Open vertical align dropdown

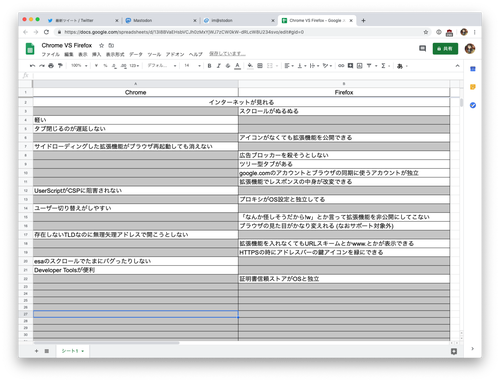pyautogui.click(x=302, y=66)
